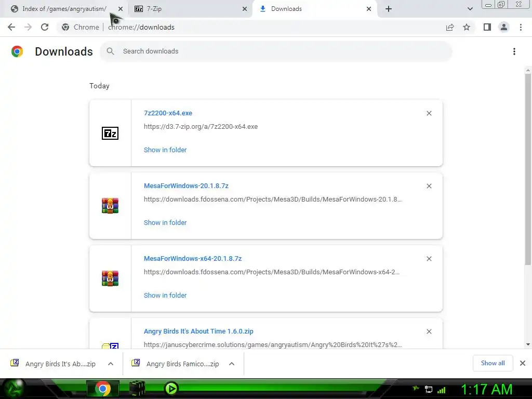This screenshot has width=532, height=399.
Task: Click the green arrow tray icon
Action: (416, 388)
